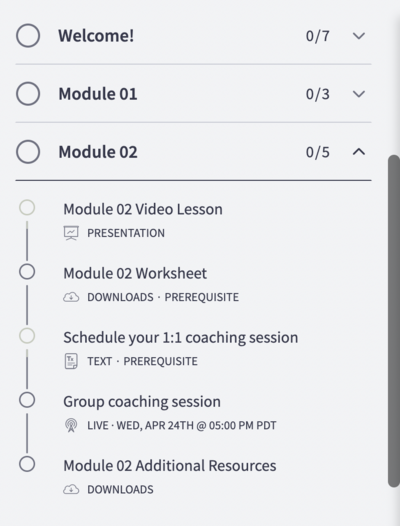Collapse the Module 02 chevron

pos(359,152)
